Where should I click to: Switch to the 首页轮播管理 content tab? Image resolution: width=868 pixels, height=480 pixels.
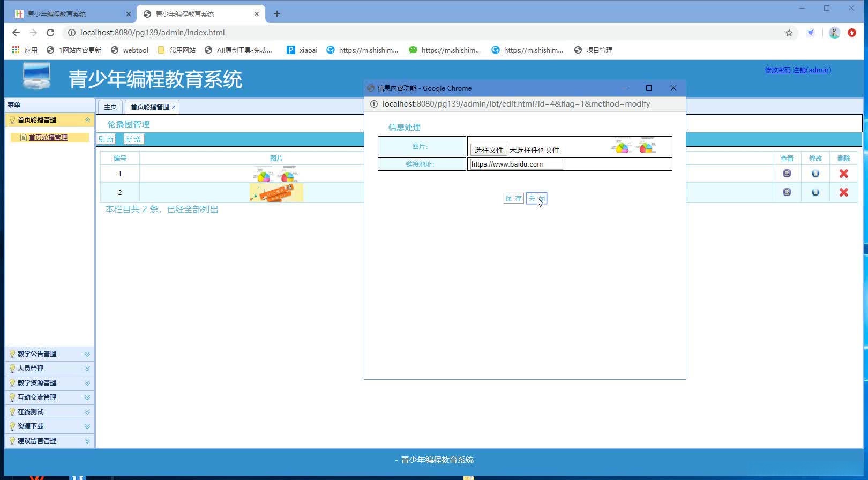[x=149, y=107]
